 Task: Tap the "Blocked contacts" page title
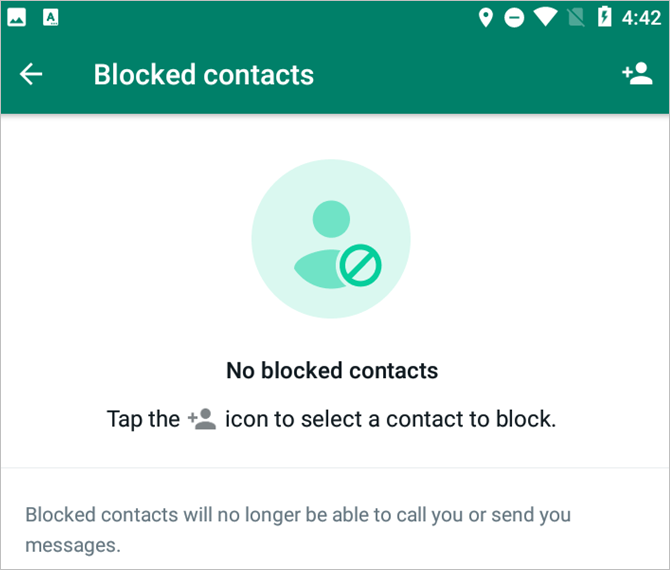point(204,75)
